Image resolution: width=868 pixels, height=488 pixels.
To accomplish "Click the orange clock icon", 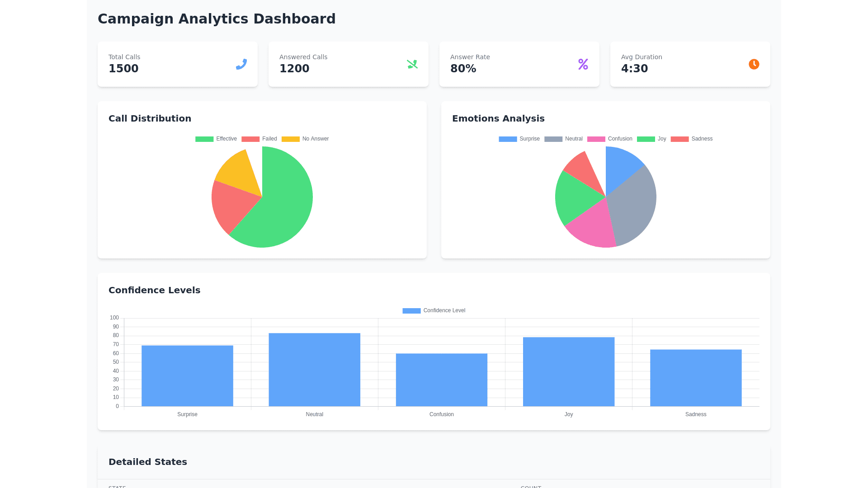I will click(x=754, y=64).
